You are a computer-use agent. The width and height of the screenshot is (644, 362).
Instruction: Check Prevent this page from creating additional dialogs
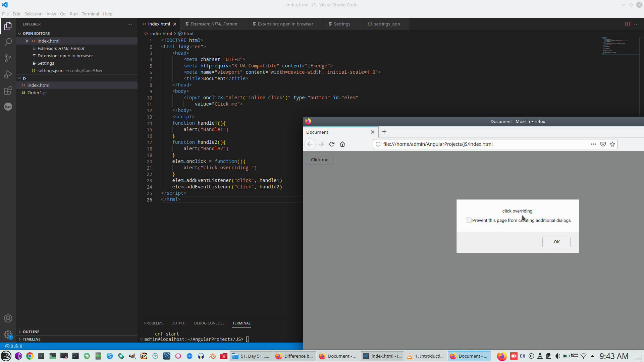469,220
